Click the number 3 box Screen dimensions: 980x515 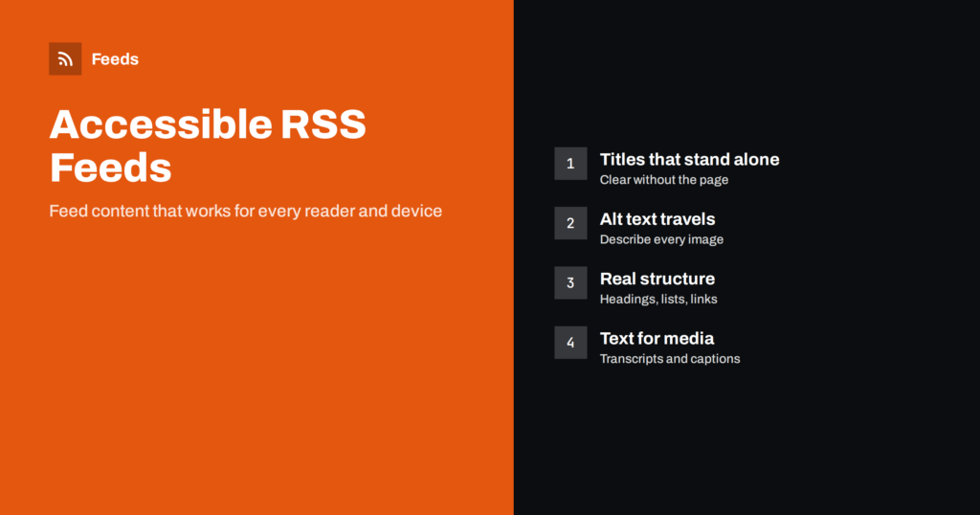pyautogui.click(x=570, y=282)
